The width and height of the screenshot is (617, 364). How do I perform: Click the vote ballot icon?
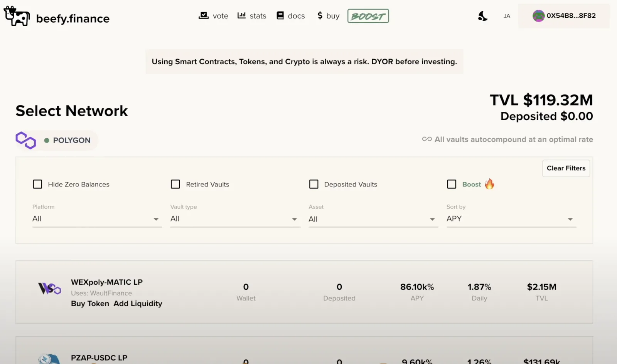[x=203, y=15]
